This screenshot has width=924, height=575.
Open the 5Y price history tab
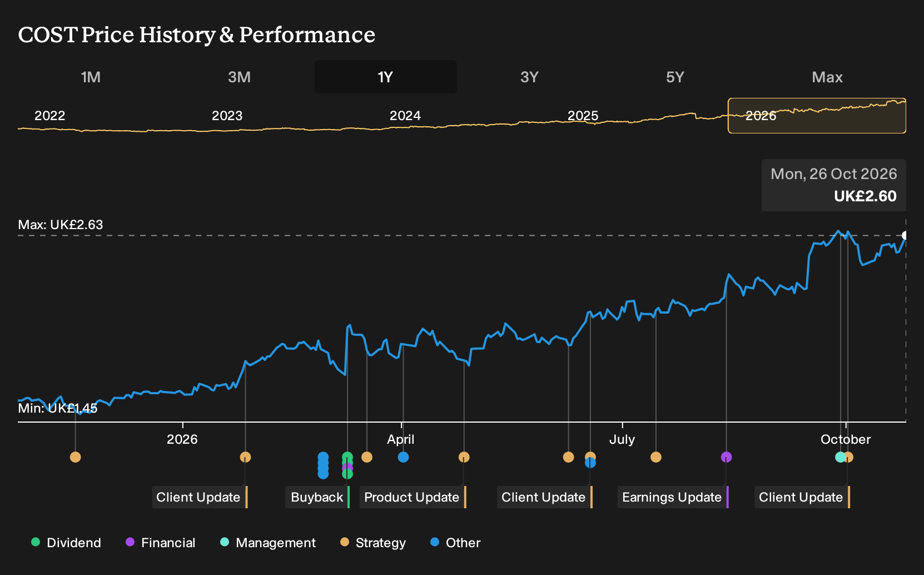click(x=675, y=77)
